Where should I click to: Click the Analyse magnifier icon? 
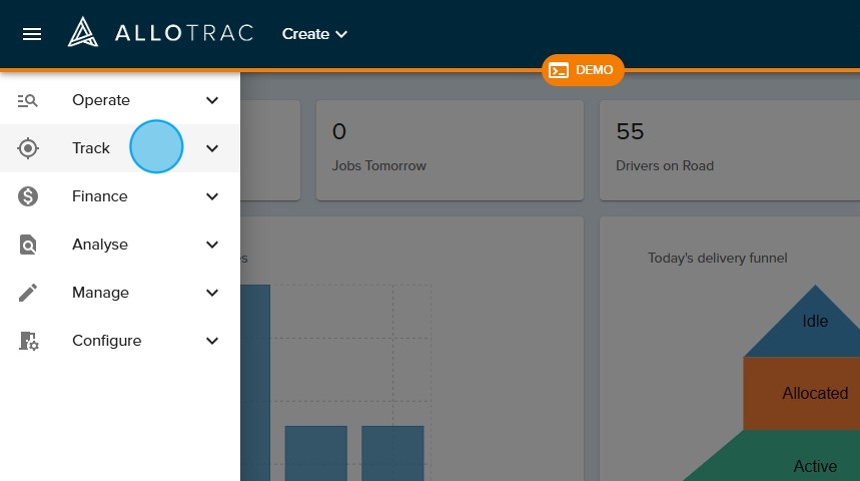(x=28, y=244)
